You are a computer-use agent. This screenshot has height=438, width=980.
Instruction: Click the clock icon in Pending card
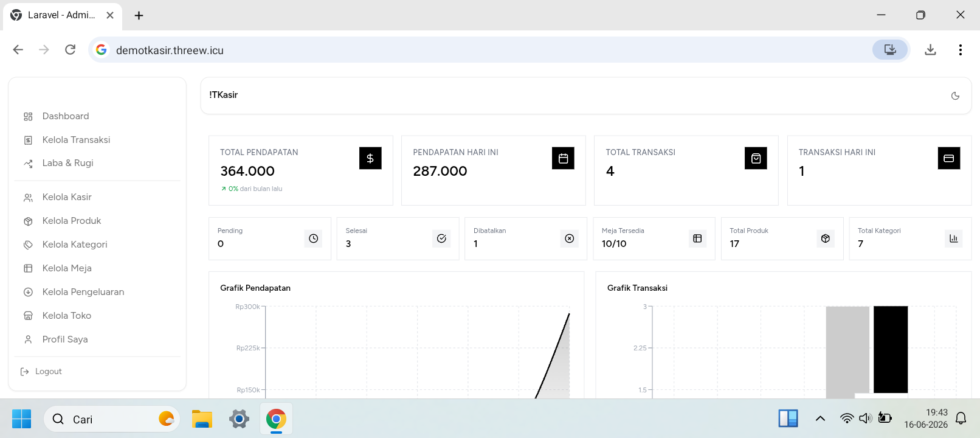point(313,238)
